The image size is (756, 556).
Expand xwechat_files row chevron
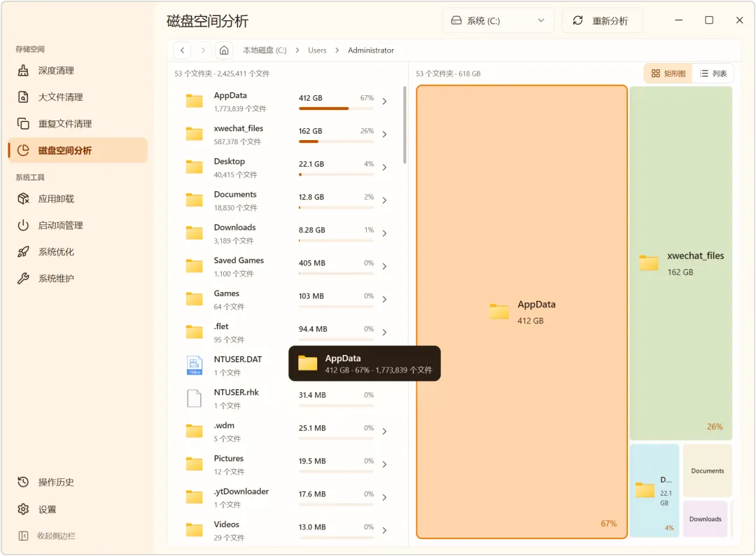384,134
